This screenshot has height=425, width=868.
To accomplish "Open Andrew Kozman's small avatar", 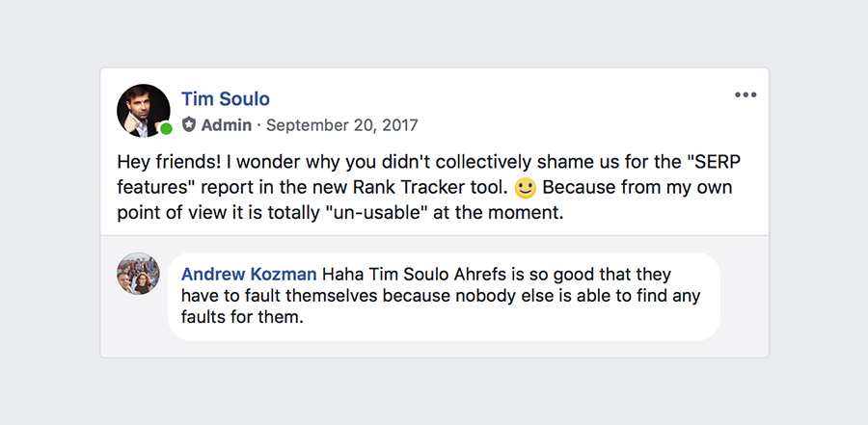I will click(138, 275).
